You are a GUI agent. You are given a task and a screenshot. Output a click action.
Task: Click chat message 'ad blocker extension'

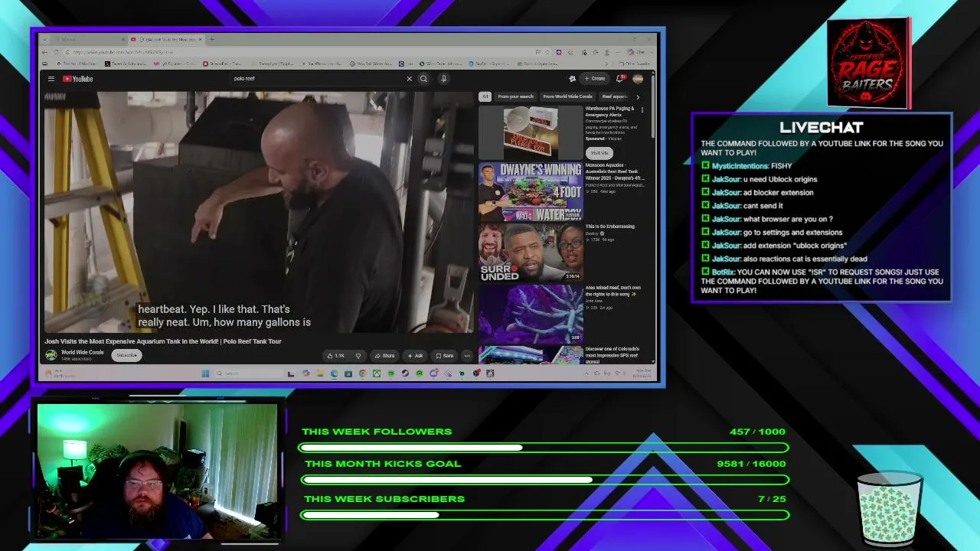point(778,193)
